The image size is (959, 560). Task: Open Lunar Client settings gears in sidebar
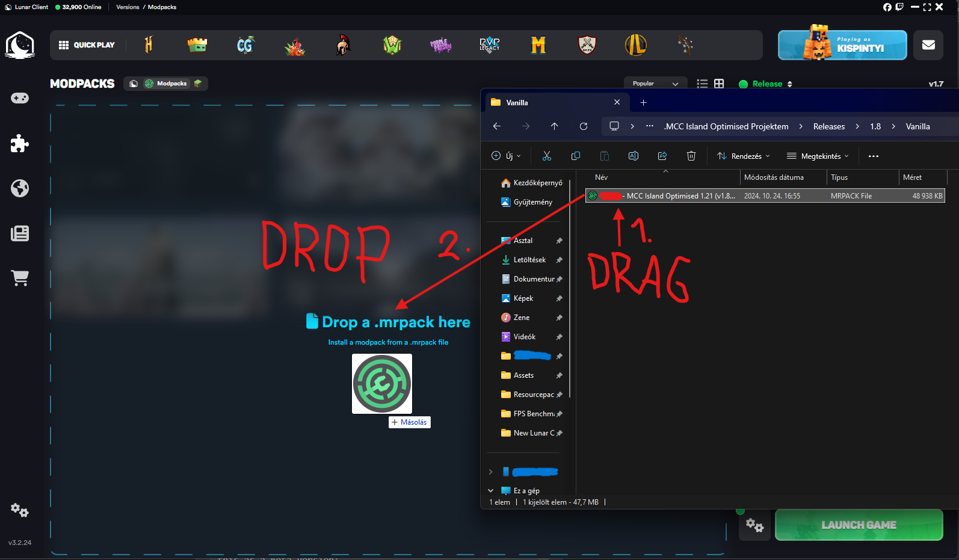(20, 510)
